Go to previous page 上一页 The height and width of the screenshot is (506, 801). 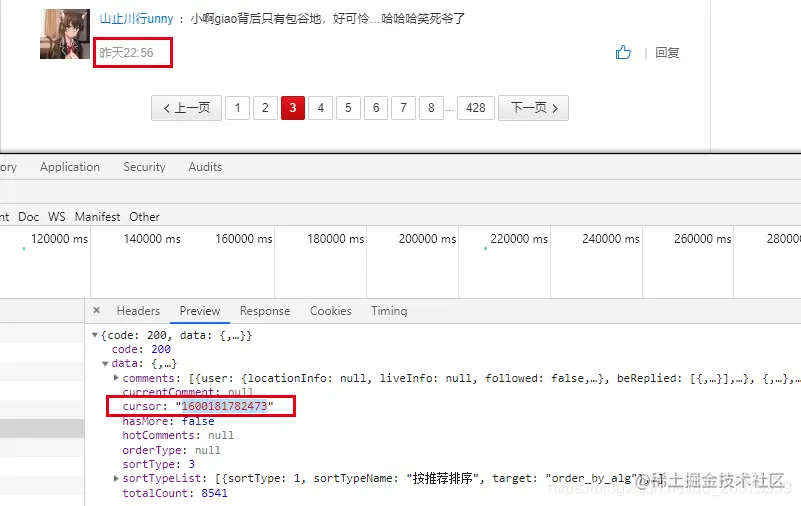point(186,108)
